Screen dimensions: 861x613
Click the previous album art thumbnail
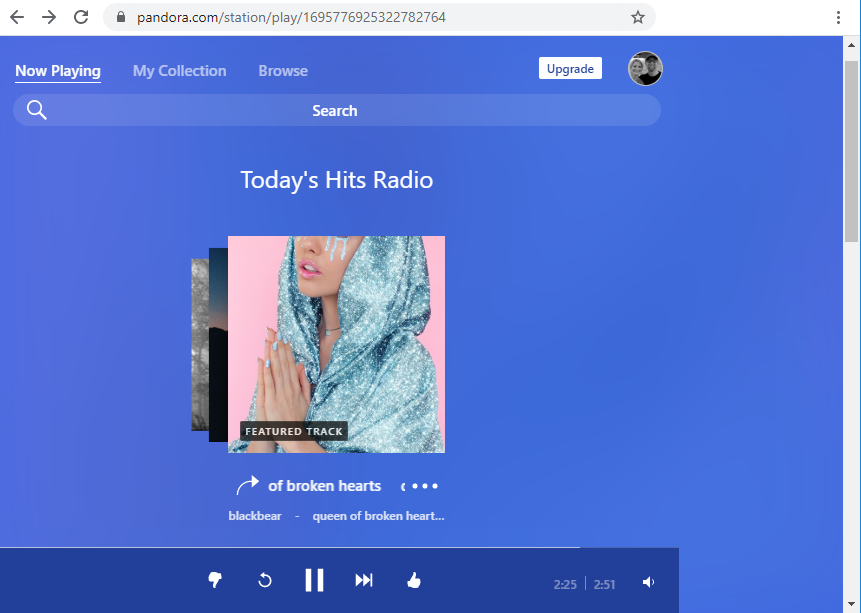coord(217,345)
